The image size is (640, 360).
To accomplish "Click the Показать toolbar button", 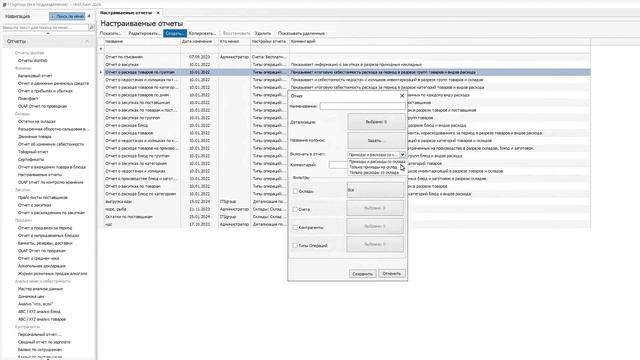I will click(110, 33).
